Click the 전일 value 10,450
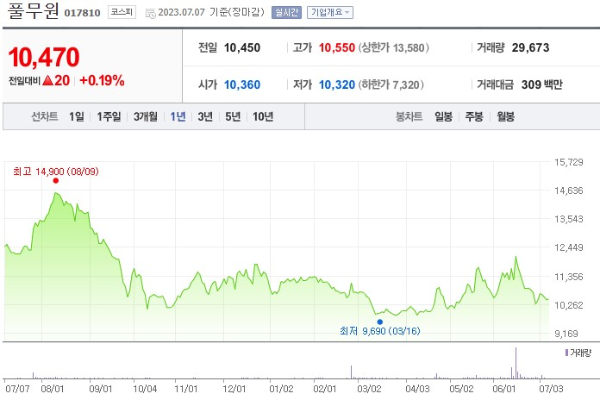This screenshot has width=600, height=409. coord(242,48)
